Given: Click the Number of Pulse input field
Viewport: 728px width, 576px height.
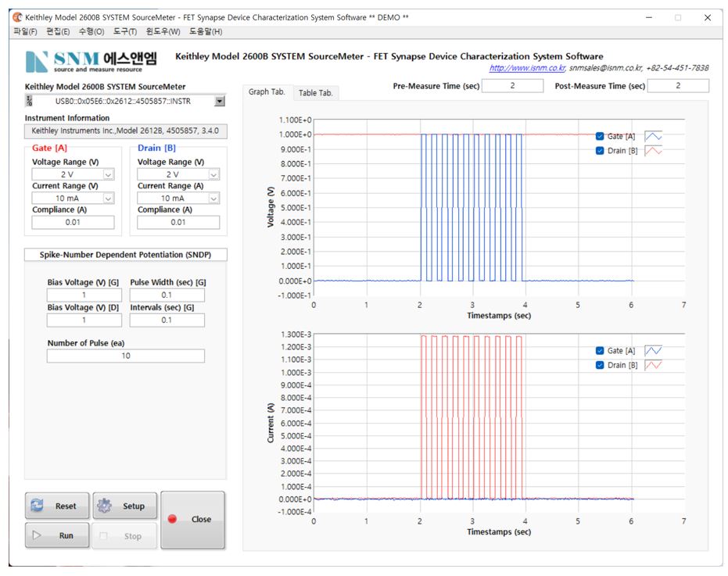Looking at the screenshot, I should [x=126, y=356].
